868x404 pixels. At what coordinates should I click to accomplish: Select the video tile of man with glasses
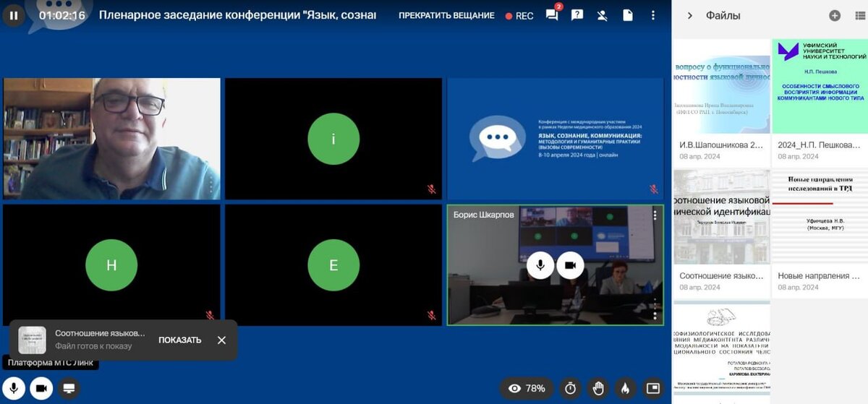click(111, 139)
